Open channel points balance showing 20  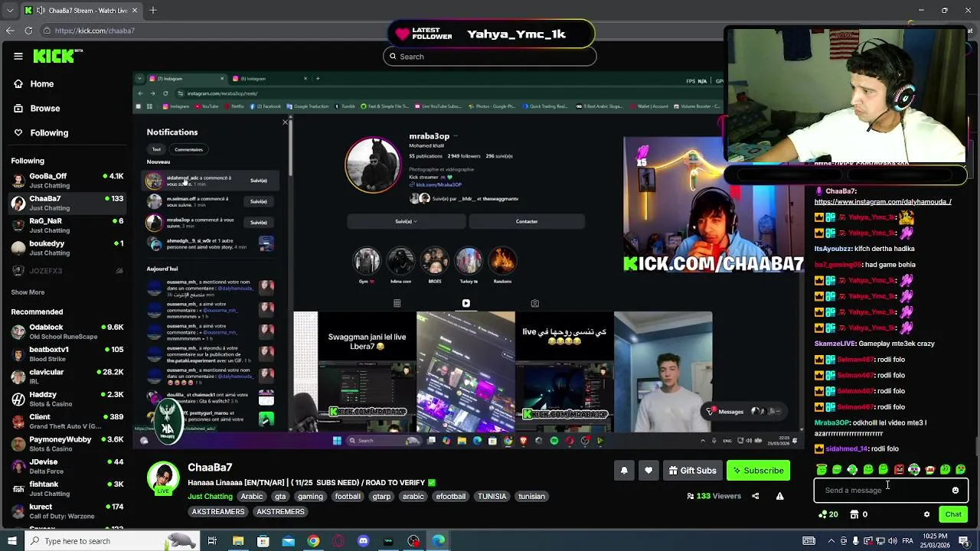[828, 515]
